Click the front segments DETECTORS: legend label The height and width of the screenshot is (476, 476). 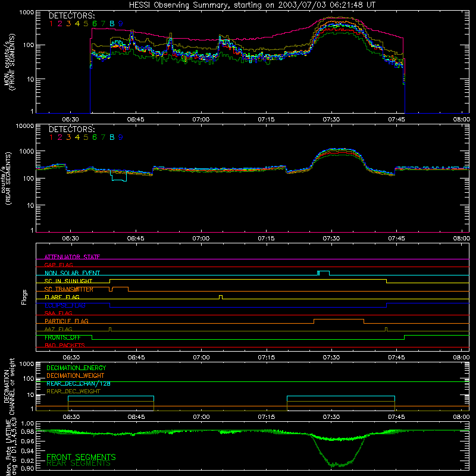click(71, 16)
